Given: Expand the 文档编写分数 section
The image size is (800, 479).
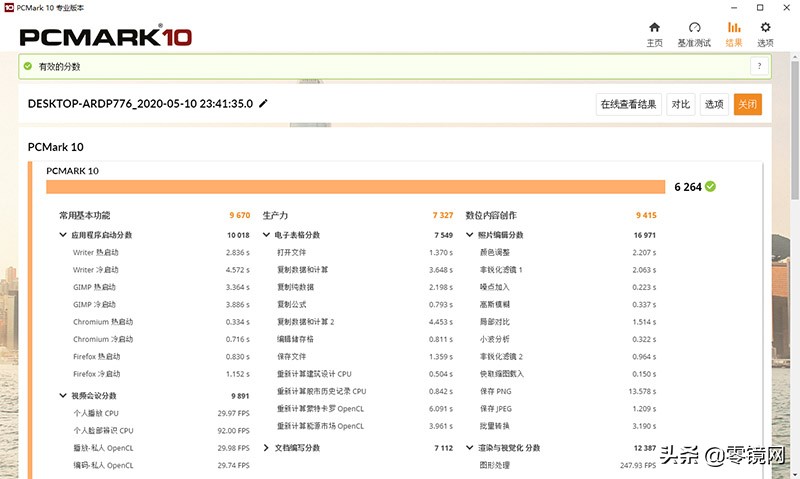Looking at the screenshot, I should tap(266, 447).
